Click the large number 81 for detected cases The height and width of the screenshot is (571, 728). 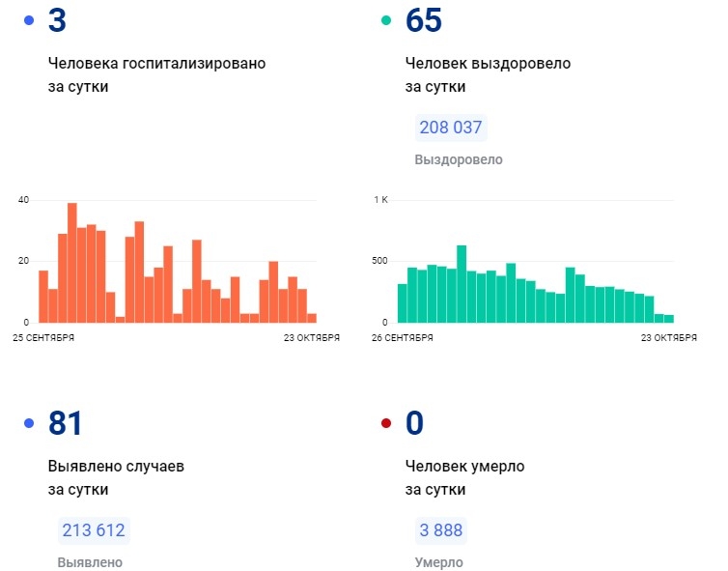(x=66, y=423)
